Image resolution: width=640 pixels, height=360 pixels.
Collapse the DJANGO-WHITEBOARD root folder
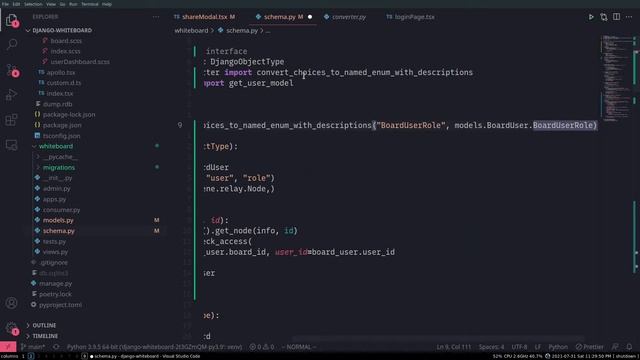point(62,30)
